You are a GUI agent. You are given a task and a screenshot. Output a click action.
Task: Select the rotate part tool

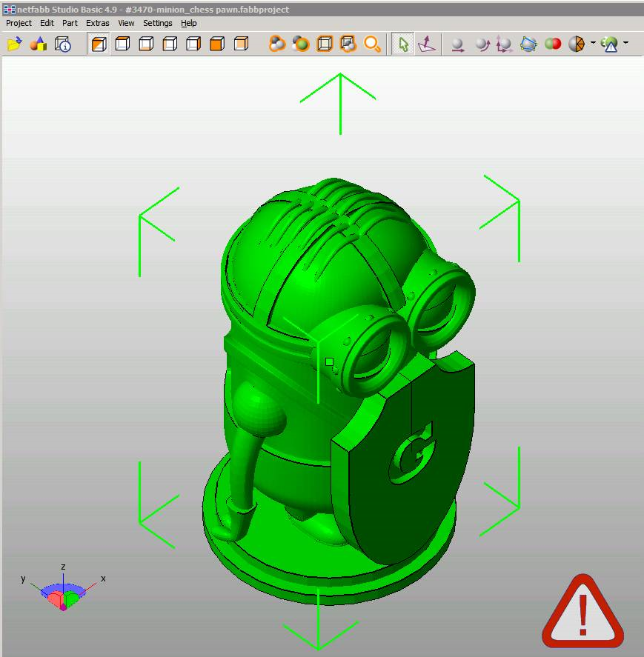click(483, 43)
